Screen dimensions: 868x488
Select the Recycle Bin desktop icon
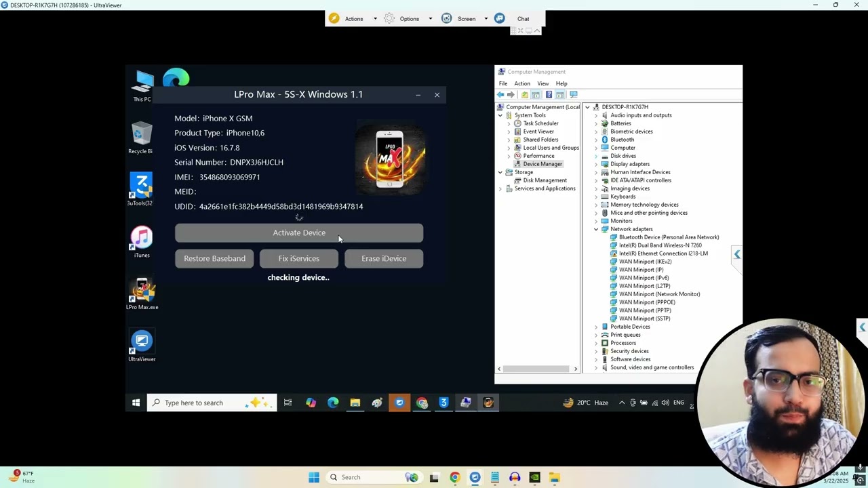tap(140, 138)
